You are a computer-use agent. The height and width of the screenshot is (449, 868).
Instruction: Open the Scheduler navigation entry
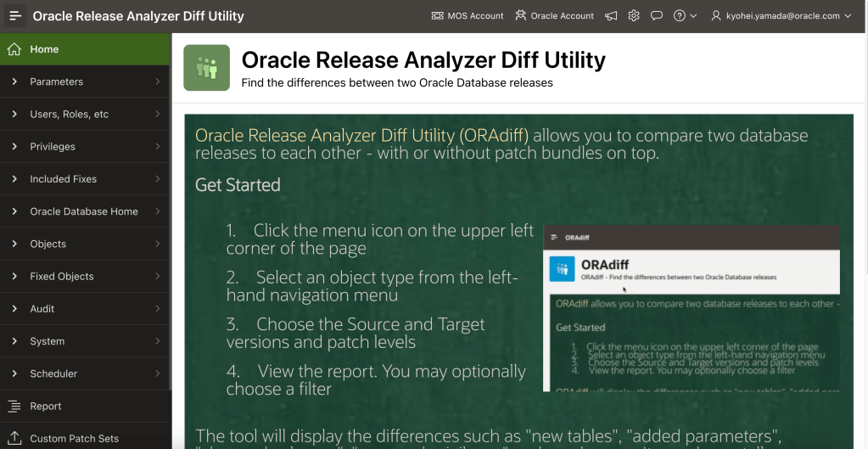53,373
